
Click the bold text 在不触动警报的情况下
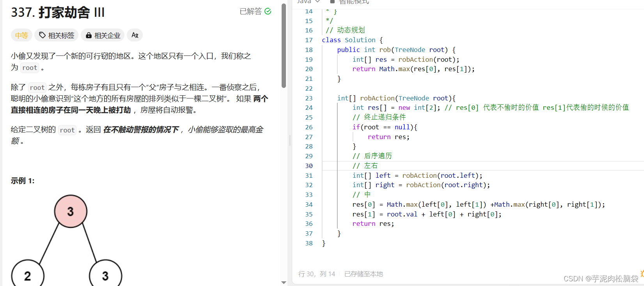pos(141,130)
